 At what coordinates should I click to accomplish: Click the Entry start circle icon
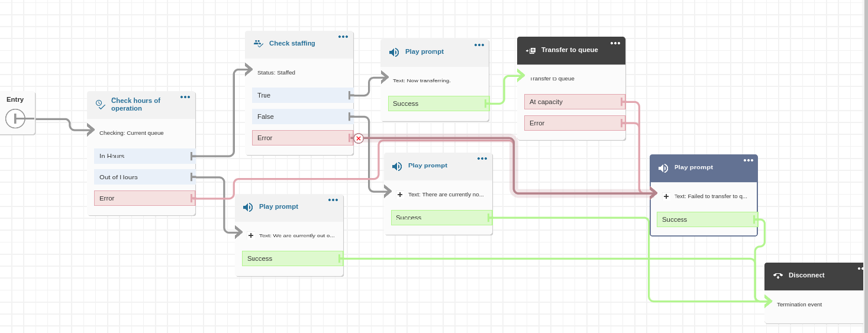coord(15,118)
